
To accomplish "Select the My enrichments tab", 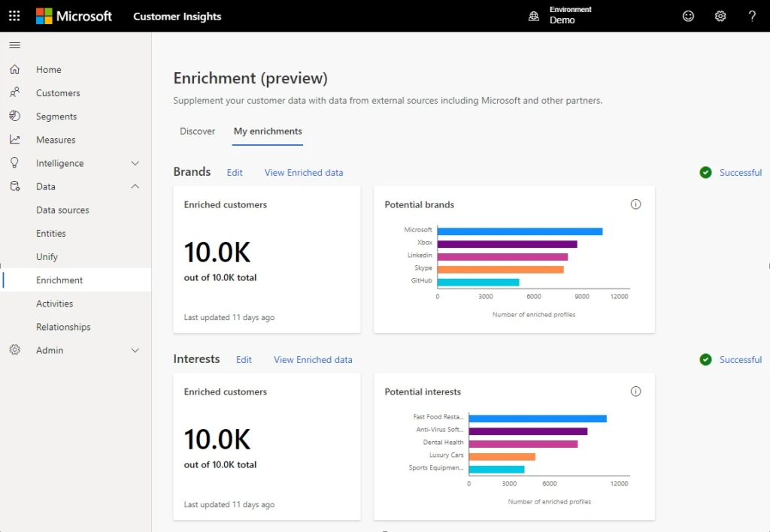I will tap(268, 131).
